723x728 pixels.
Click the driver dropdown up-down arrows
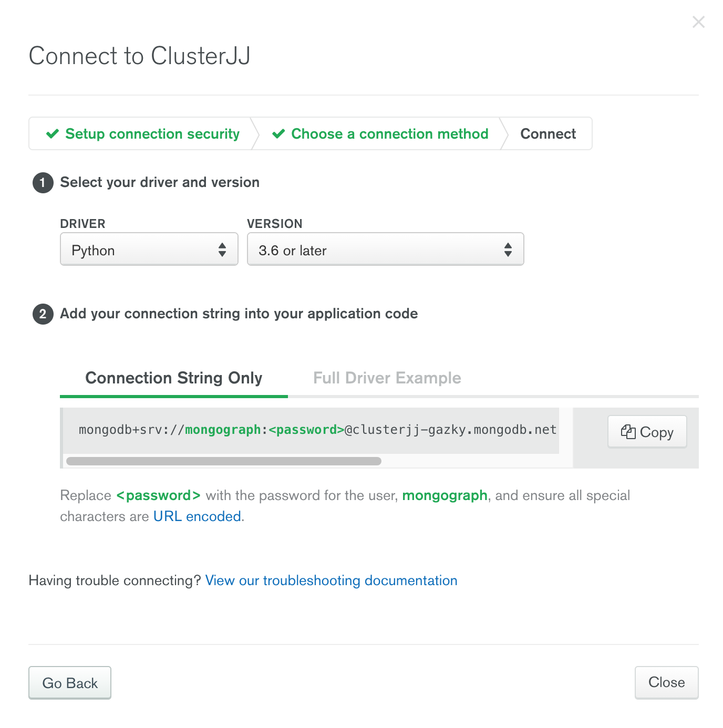coord(222,249)
